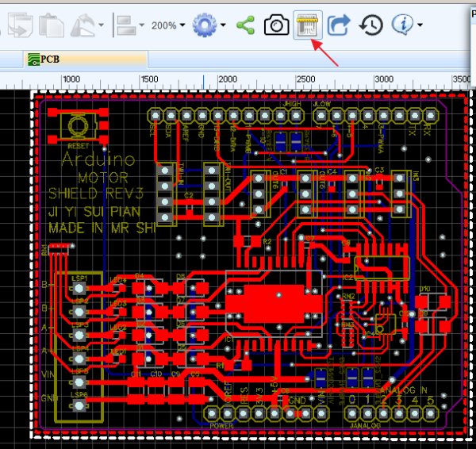This screenshot has width=476, height=449.
Task: Click the LSP6 pad
Action: pyautogui.click(x=79, y=405)
